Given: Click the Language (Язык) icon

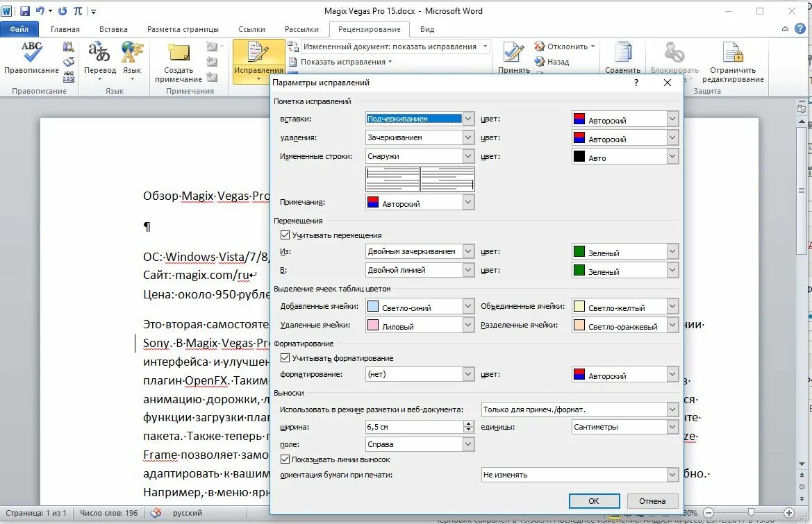Looking at the screenshot, I should pos(132,60).
